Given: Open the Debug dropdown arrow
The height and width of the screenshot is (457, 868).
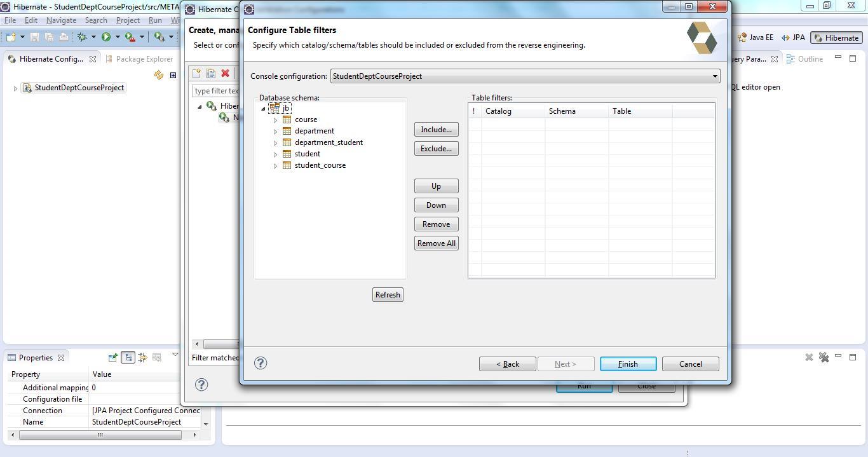Looking at the screenshot, I should 93,37.
